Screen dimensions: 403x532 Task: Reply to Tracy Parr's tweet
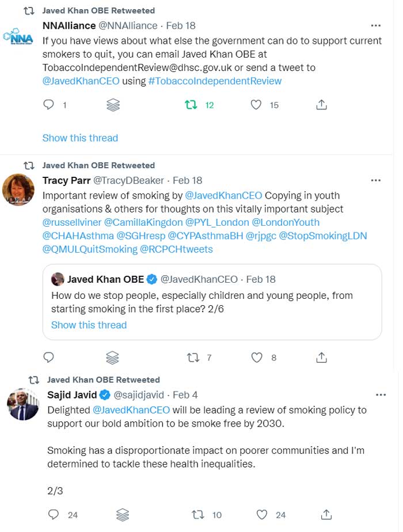(x=49, y=357)
